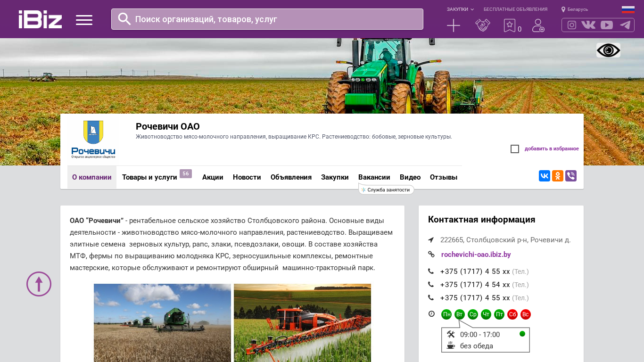Image resolution: width=644 pixels, height=362 pixels.
Task: Share company page via Viber
Action: click(x=571, y=176)
